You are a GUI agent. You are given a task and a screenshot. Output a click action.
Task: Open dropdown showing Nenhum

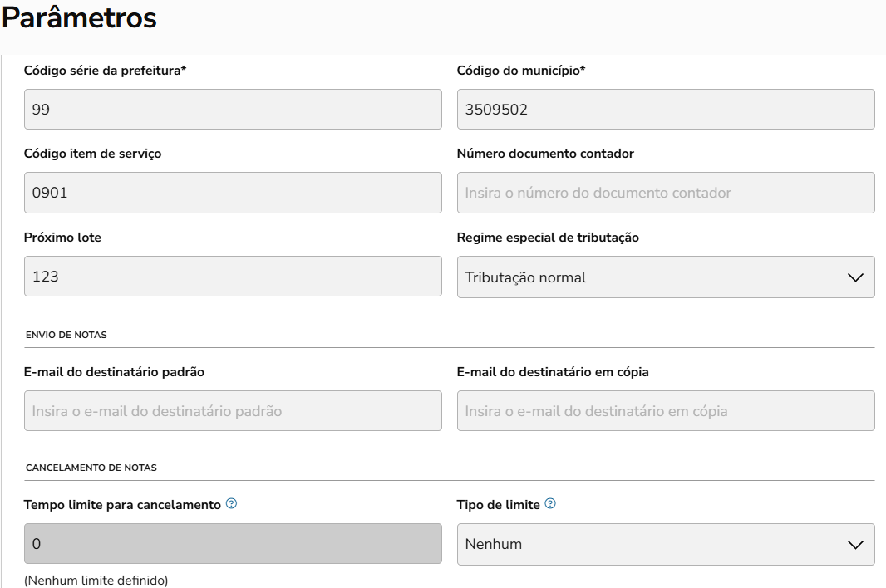click(x=665, y=545)
